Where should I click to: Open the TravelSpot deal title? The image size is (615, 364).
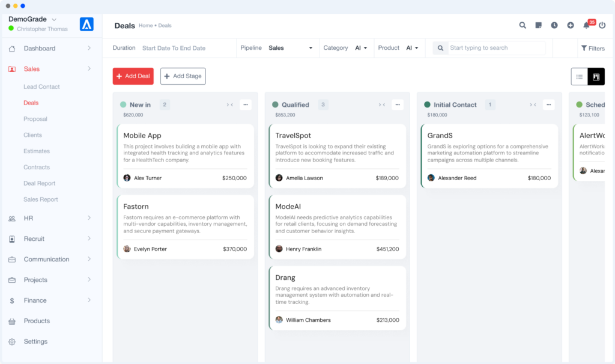point(293,135)
